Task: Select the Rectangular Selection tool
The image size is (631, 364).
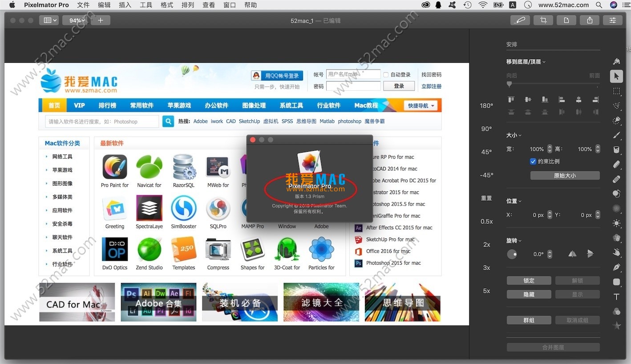Action: 616,91
